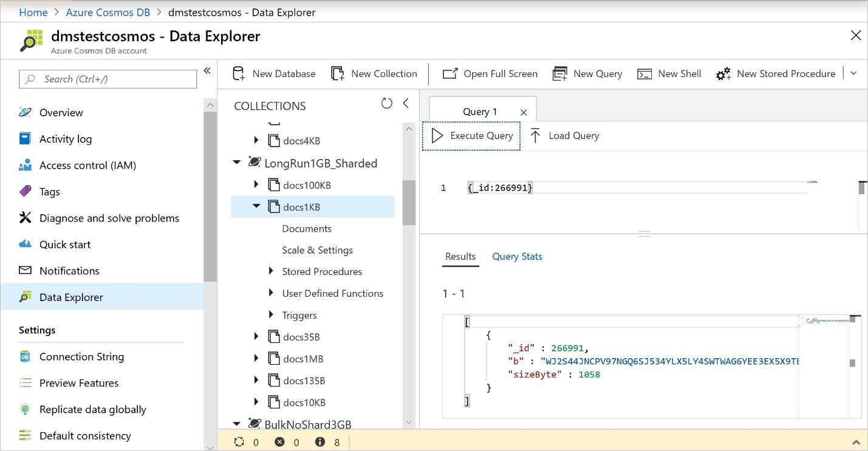
Task: Open Scale & Settings under docs1KB
Action: (x=317, y=250)
